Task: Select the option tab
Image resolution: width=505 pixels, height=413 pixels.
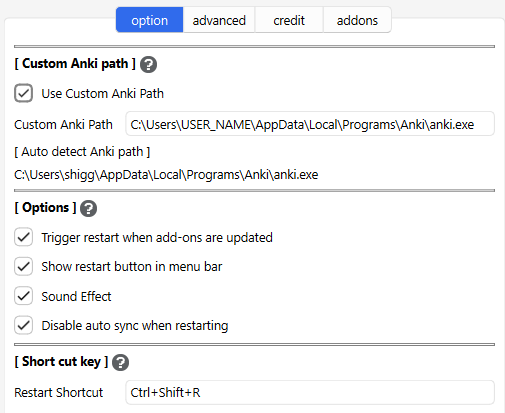Action: click(149, 20)
